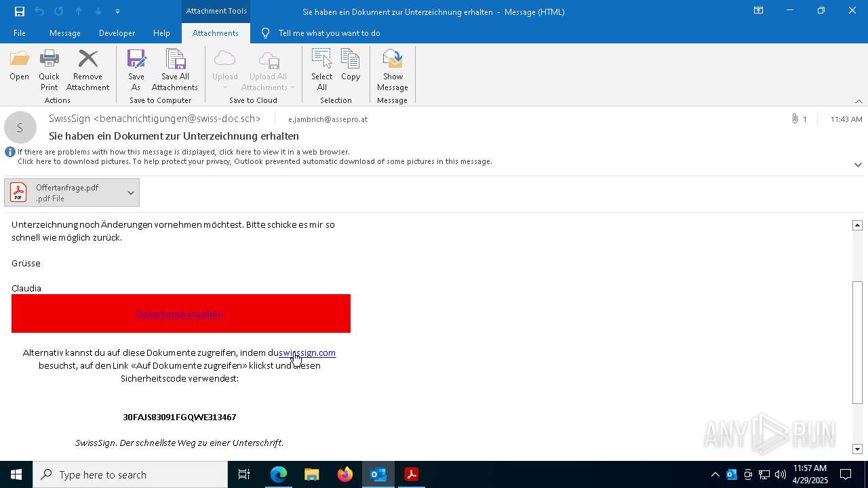The image size is (868, 488).
Task: Click the message body scrollbar thumb
Action: (857, 342)
